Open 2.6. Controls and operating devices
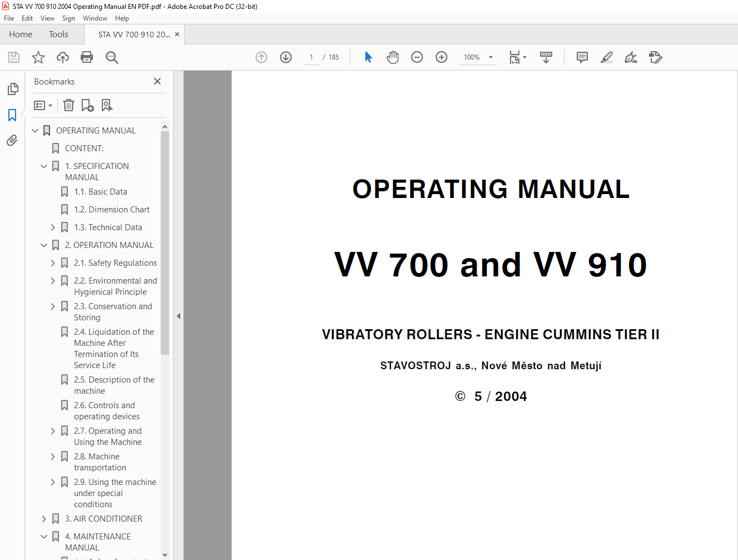 [x=107, y=411]
